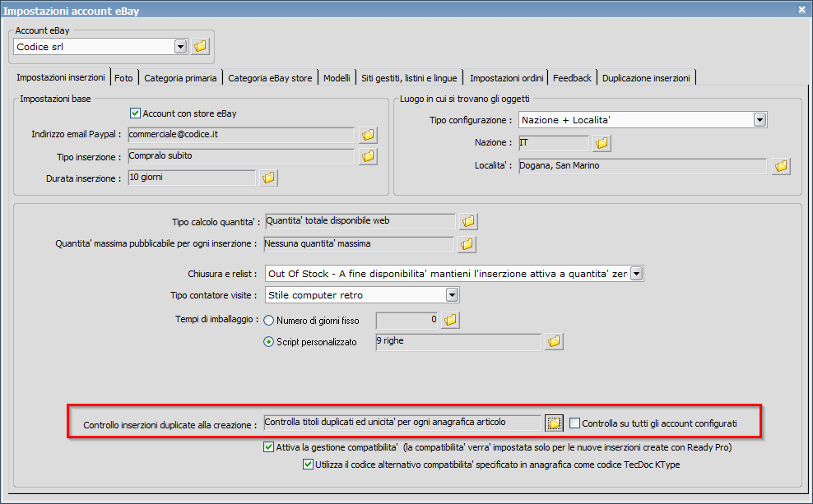Switch to Impostazioni inserzioni tab

(x=60, y=77)
